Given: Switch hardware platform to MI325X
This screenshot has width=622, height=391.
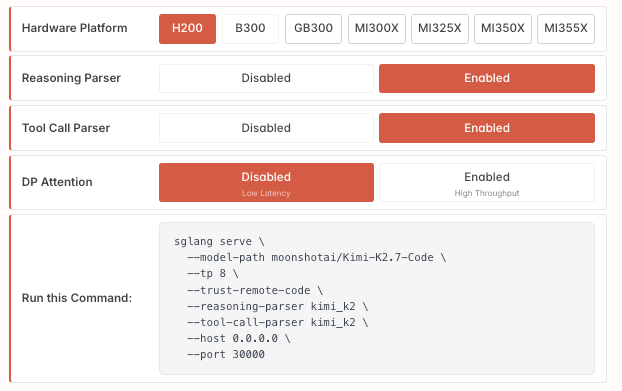Looking at the screenshot, I should pyautogui.click(x=440, y=29).
